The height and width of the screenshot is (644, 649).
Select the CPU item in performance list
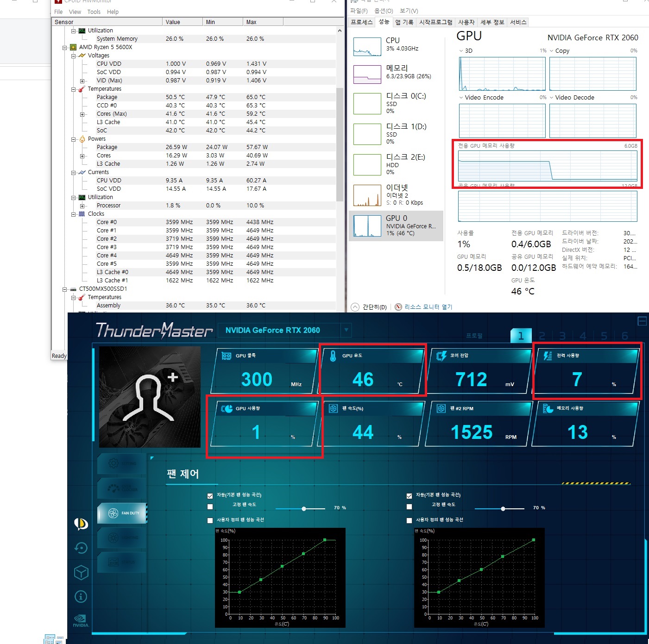[x=396, y=47]
